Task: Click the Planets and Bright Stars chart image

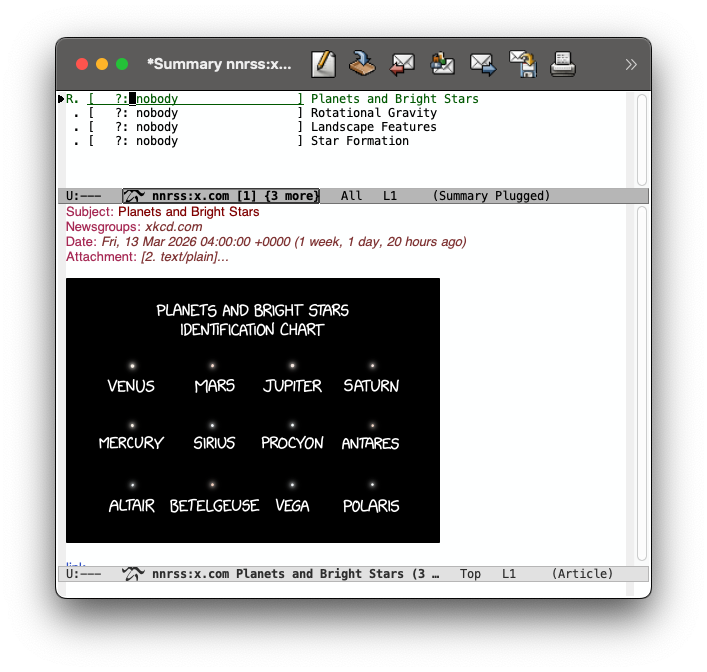Action: click(252, 410)
